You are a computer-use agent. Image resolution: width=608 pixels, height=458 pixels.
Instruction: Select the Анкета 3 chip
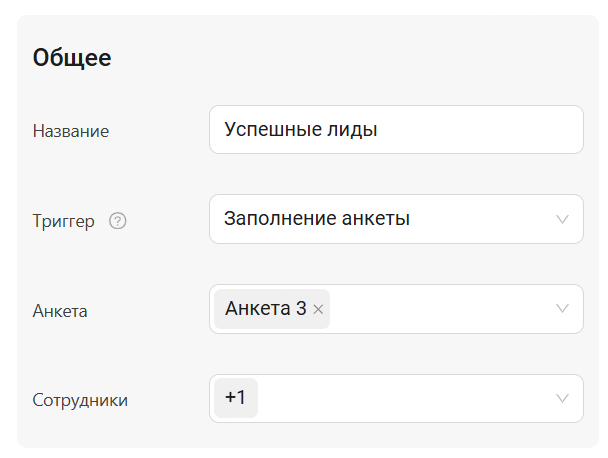click(265, 309)
